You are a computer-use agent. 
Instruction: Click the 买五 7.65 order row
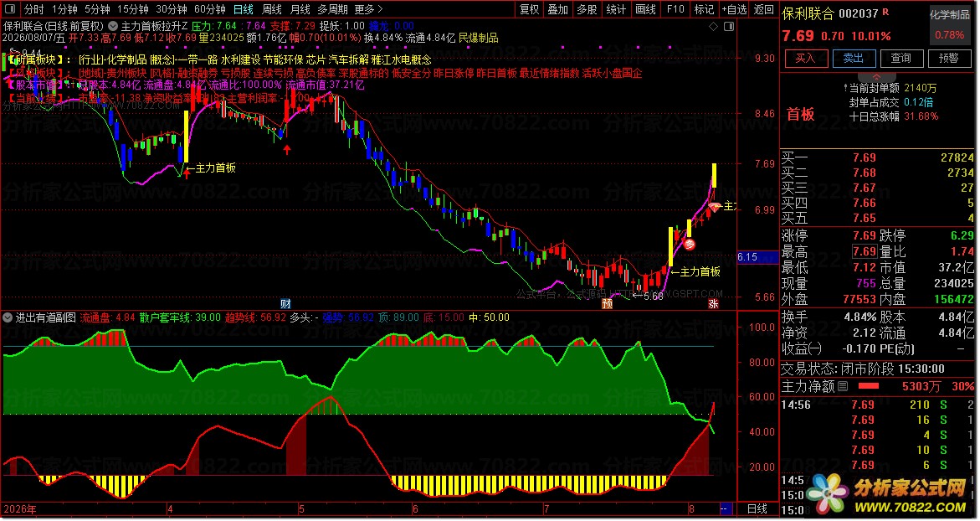878,219
